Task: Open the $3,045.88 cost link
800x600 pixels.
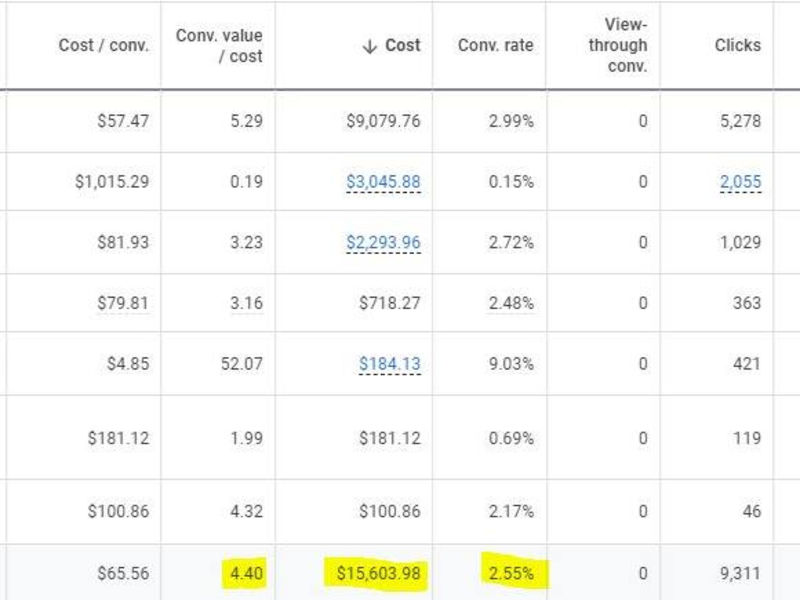Action: [x=383, y=182]
